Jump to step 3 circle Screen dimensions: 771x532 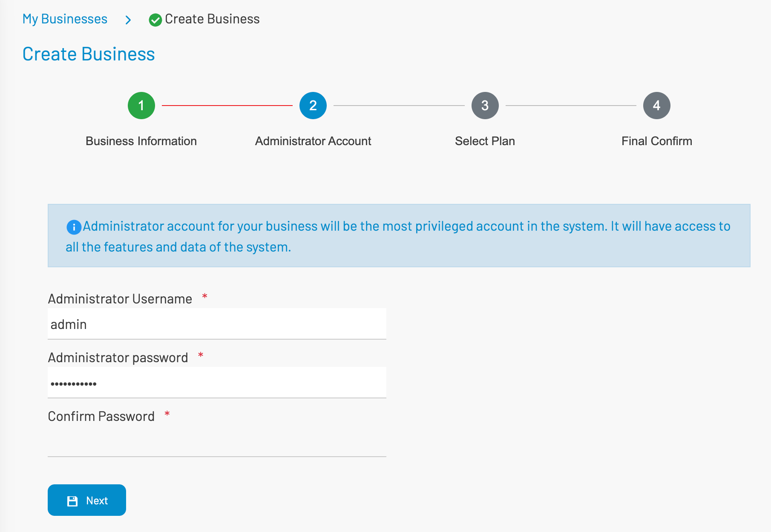[x=485, y=106]
